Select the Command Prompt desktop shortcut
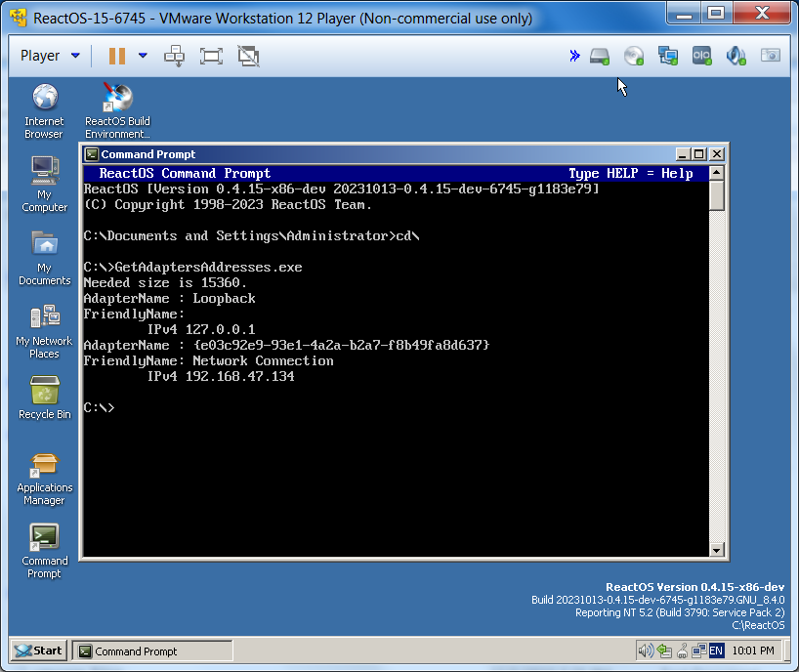The width and height of the screenshot is (799, 672). coord(44,552)
